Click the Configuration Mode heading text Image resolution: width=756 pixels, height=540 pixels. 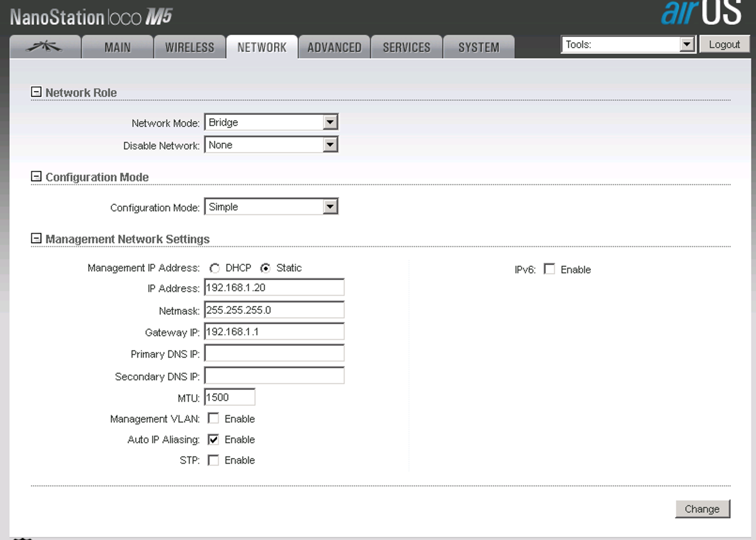coord(97,177)
